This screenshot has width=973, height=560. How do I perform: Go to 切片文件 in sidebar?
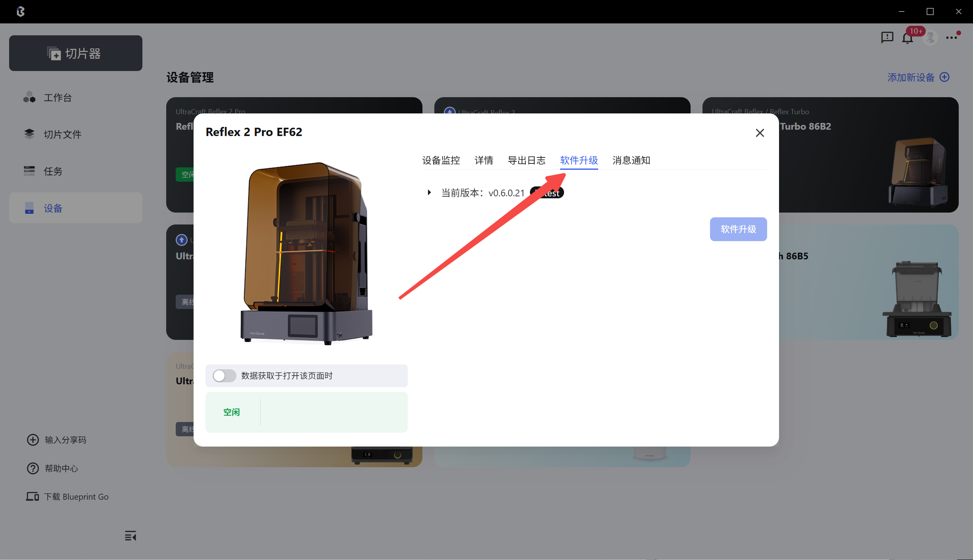[x=63, y=134]
